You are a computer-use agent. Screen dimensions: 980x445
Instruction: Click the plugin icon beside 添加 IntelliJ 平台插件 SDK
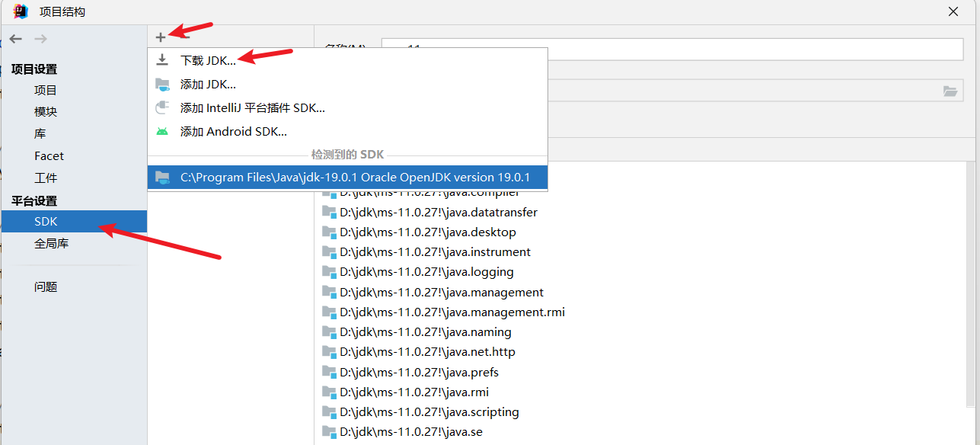162,107
